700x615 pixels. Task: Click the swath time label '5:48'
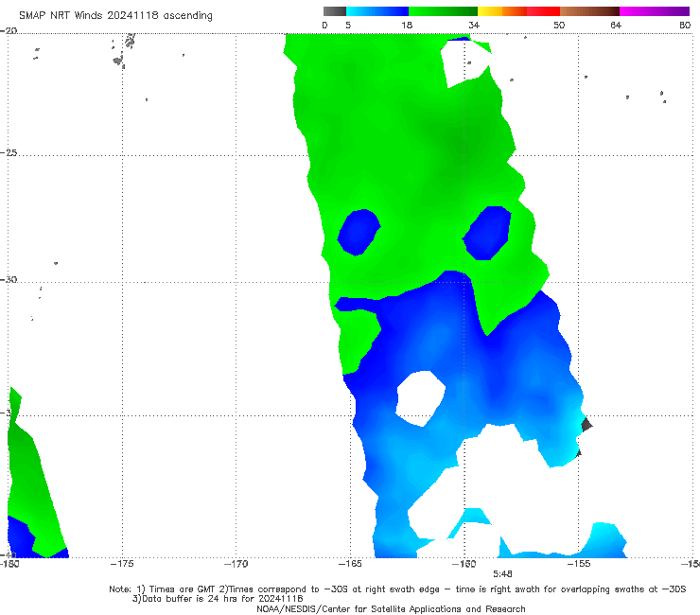coord(502,574)
